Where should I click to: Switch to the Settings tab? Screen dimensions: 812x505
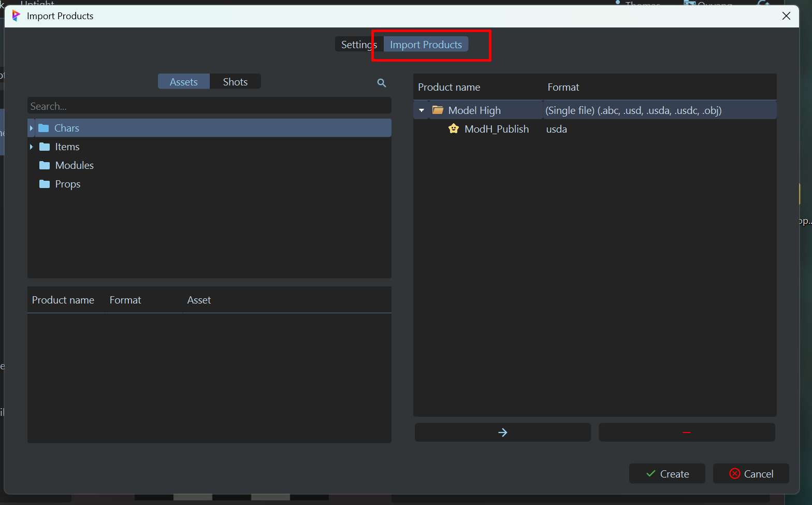click(358, 45)
